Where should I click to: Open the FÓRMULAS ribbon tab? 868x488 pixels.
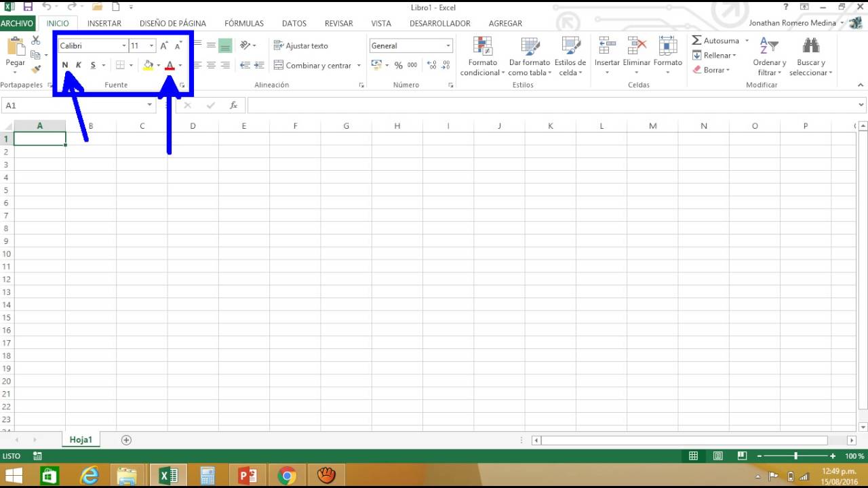(244, 23)
